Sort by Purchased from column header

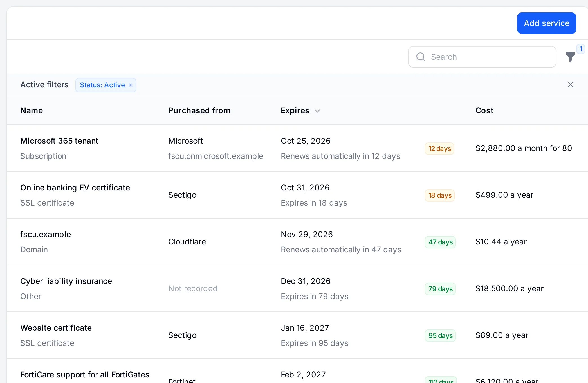[199, 110]
